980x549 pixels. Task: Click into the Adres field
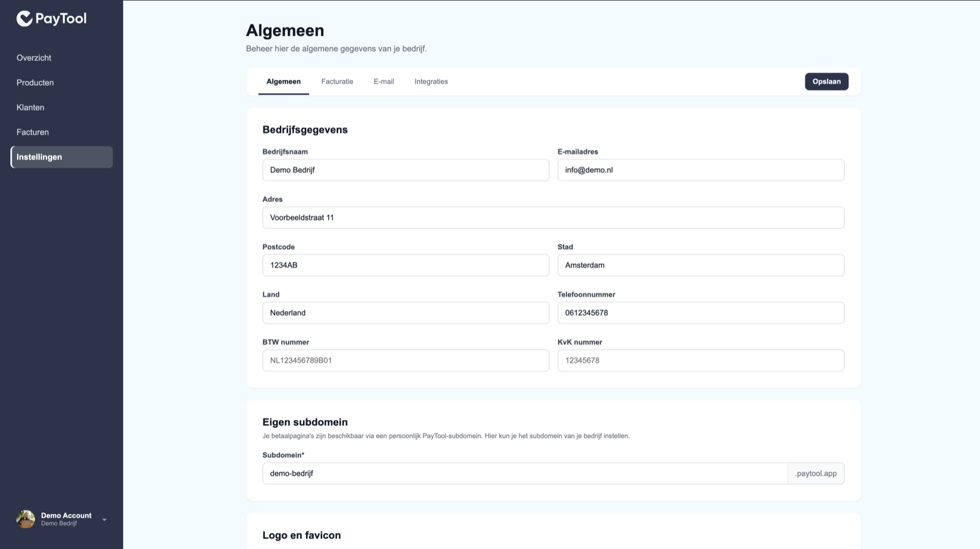click(x=553, y=218)
